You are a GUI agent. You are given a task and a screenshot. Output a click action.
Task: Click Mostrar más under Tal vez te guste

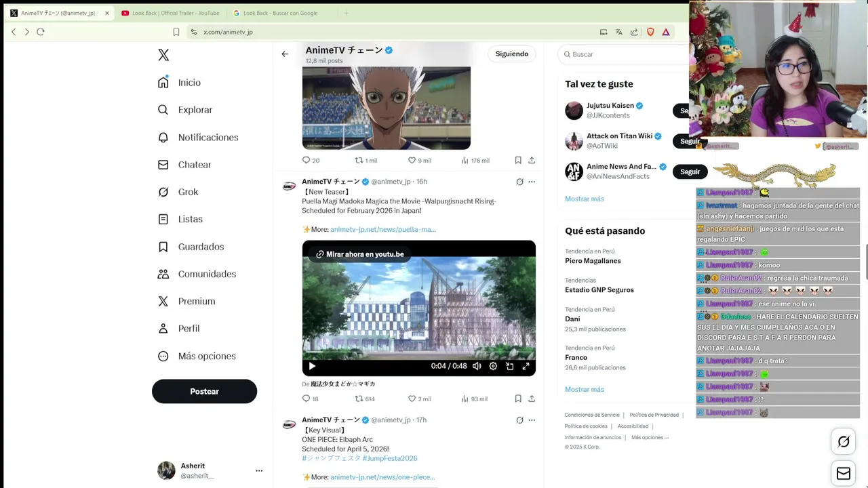(x=585, y=199)
